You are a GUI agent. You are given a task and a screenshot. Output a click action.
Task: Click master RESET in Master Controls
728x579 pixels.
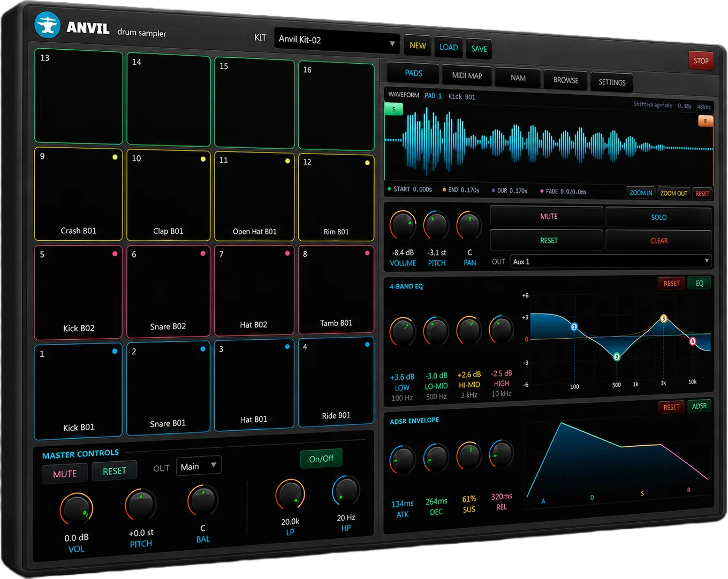point(115,471)
